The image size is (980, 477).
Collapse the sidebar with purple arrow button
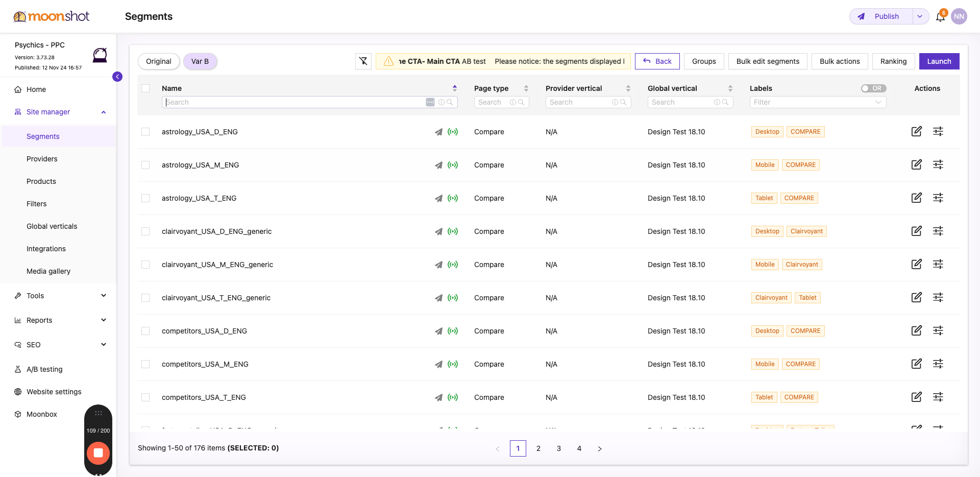(117, 77)
